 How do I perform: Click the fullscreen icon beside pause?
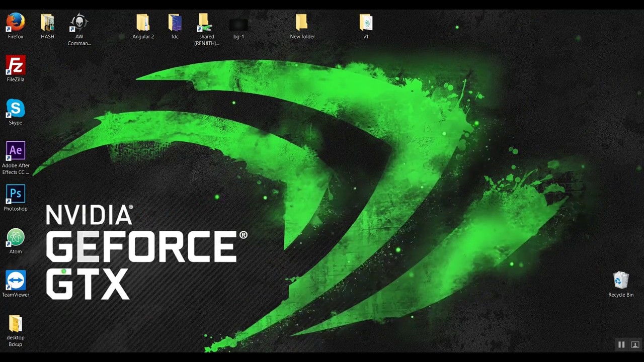pyautogui.click(x=635, y=344)
